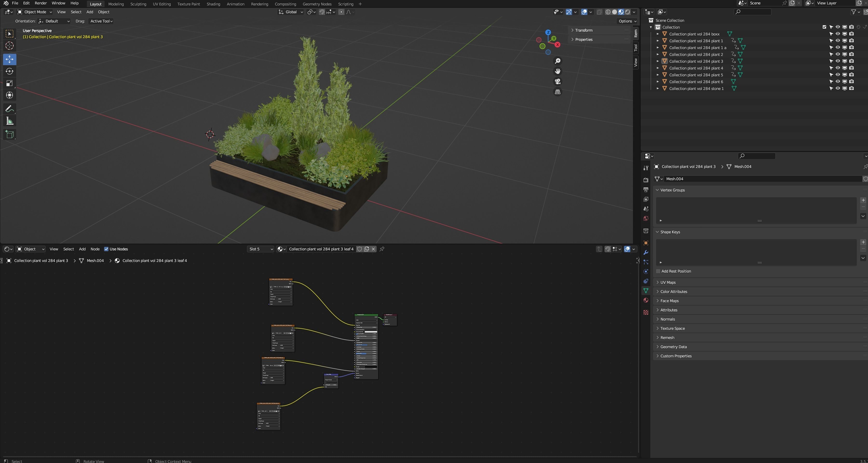Open the Active Tool drag dropdown

(x=101, y=21)
